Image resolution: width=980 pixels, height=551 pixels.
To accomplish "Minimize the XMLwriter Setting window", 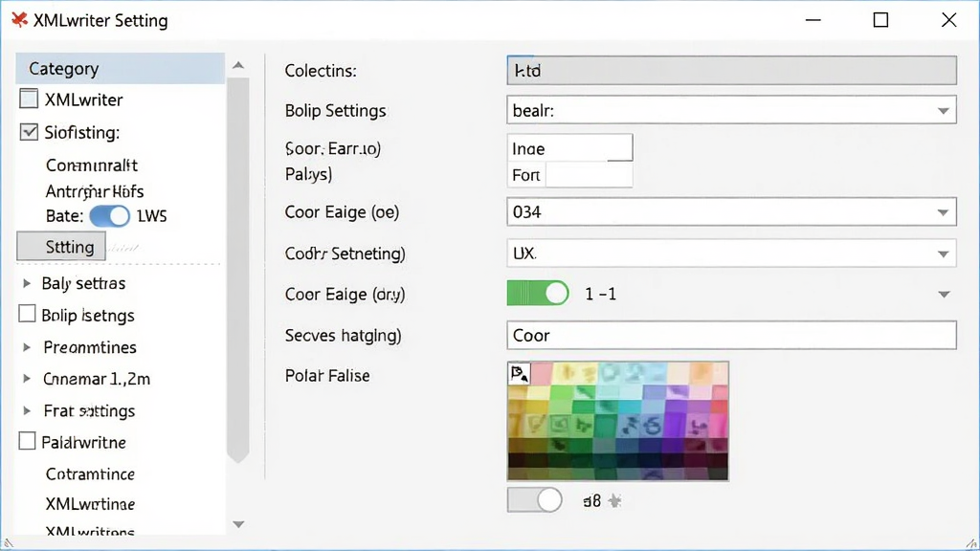I will pyautogui.click(x=813, y=20).
